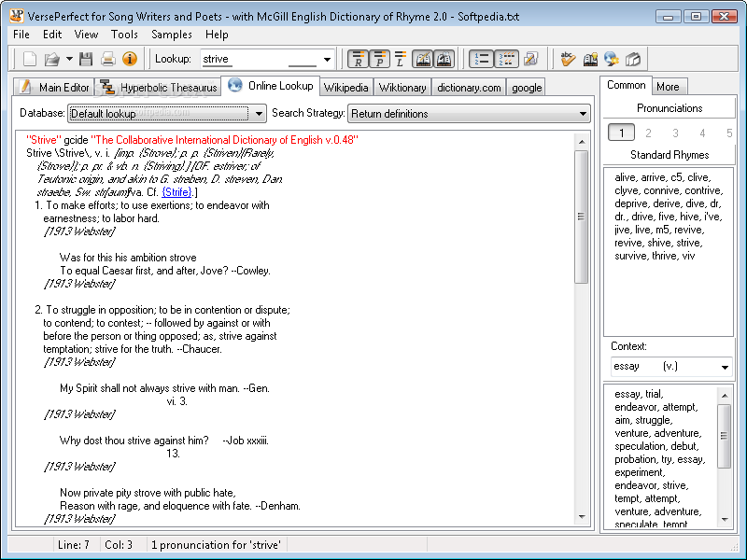Open the Database Default lookup dropdown

click(x=167, y=113)
